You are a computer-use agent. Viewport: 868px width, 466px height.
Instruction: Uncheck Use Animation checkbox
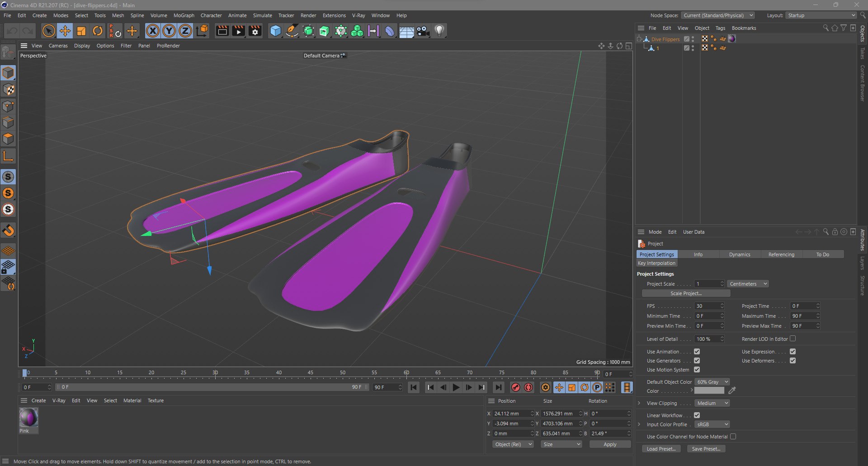(x=697, y=352)
